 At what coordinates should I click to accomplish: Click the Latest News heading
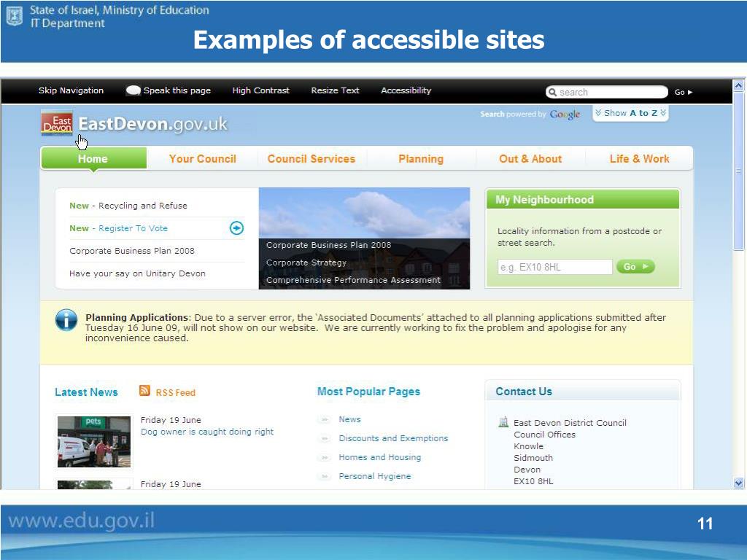tap(86, 392)
